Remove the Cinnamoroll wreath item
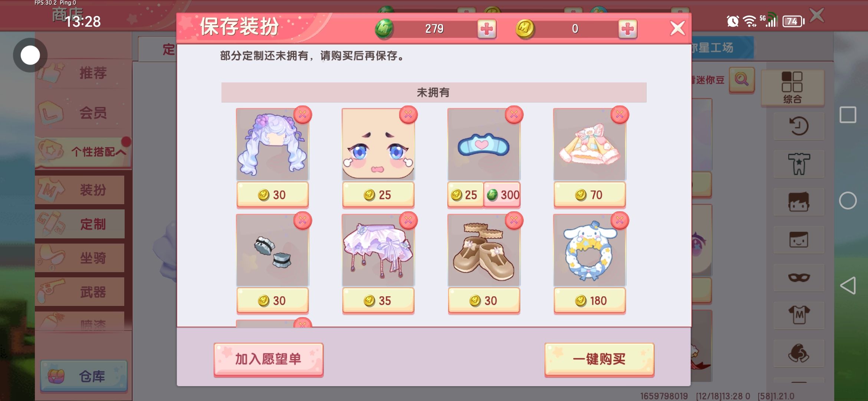The image size is (868, 401). pyautogui.click(x=619, y=221)
